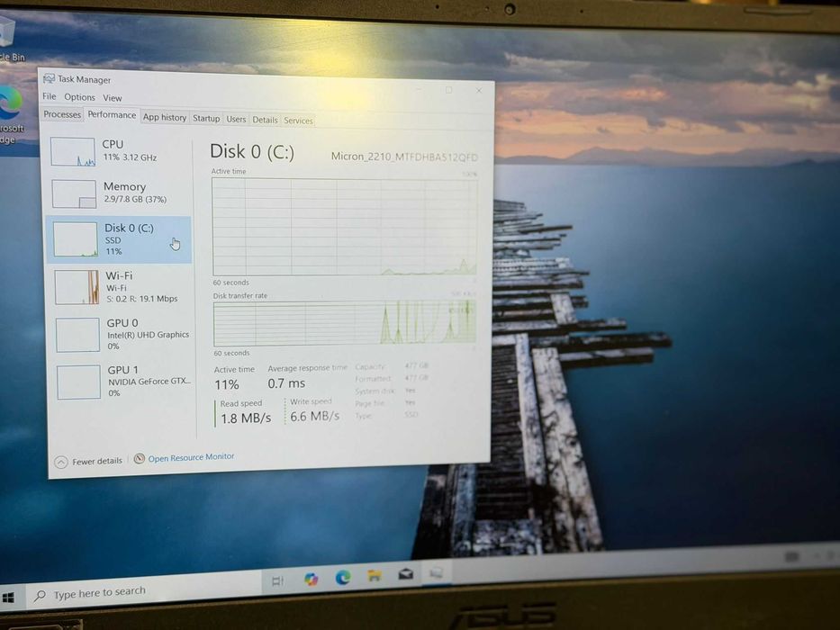Show the Details tab
Image resolution: width=840 pixels, height=630 pixels.
coord(265,120)
